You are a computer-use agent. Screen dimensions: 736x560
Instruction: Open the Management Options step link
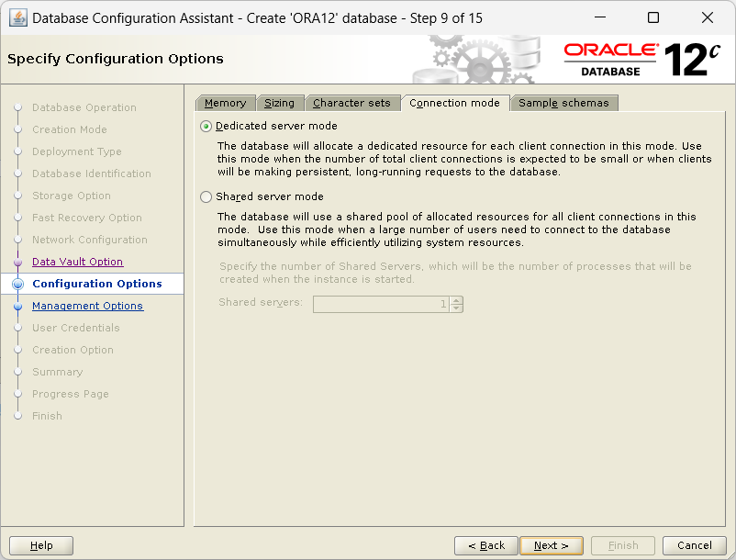pos(88,306)
